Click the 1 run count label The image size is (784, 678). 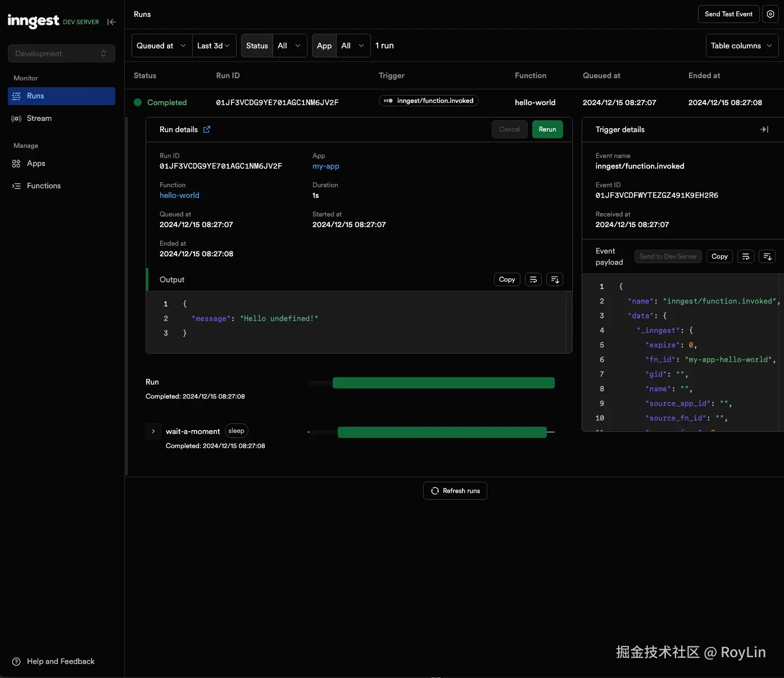click(x=384, y=46)
